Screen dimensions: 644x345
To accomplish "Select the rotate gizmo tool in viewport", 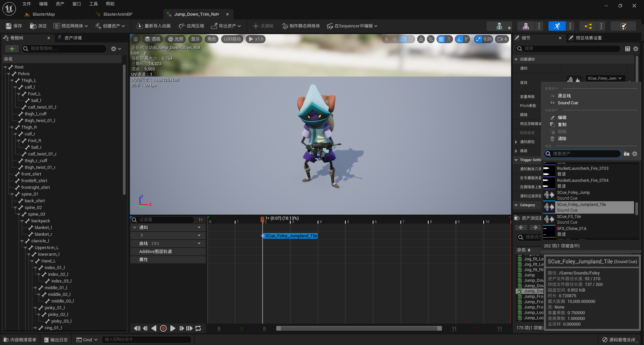I will 403,39.
